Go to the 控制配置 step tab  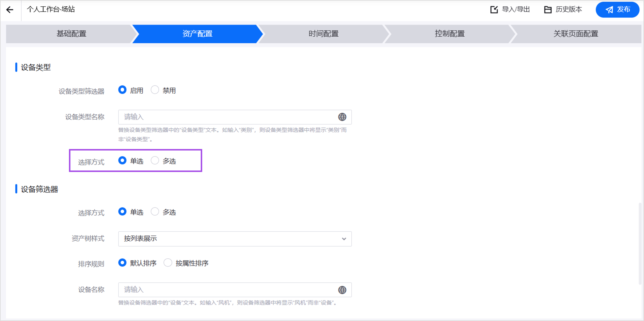450,34
